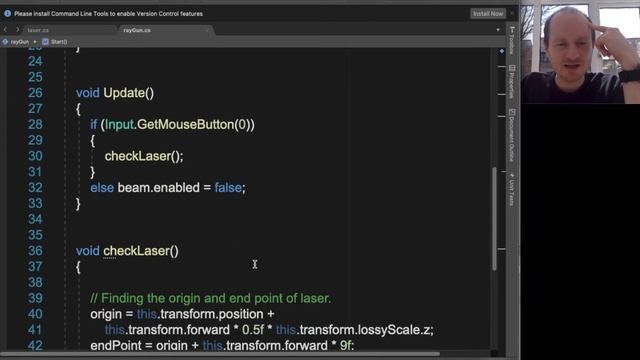
Task: Switch to the laser.cs tab
Action: [38, 30]
